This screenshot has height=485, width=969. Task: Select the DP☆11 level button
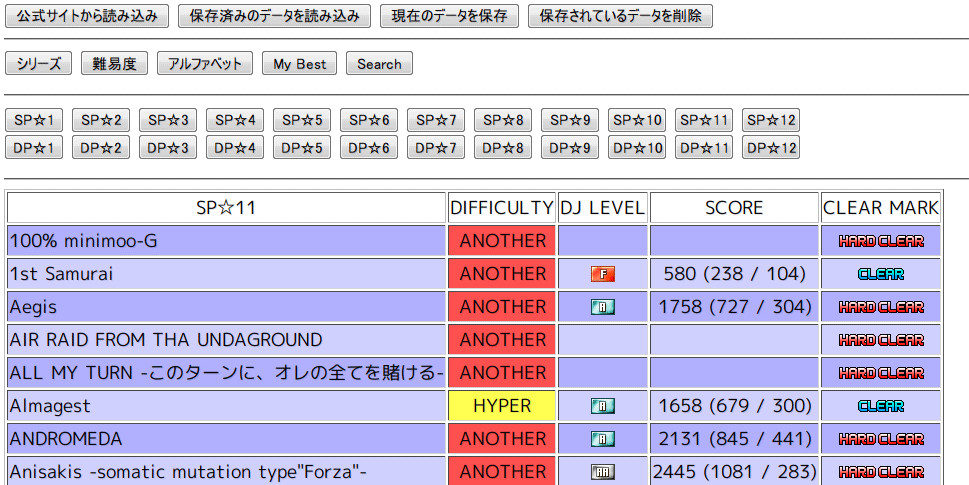(704, 147)
